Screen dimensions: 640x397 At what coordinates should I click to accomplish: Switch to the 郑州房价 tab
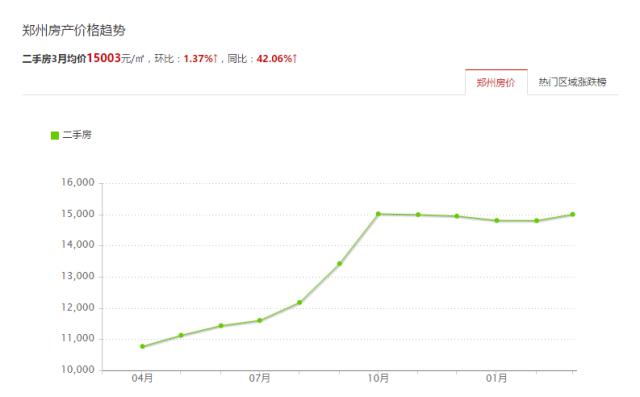(x=496, y=82)
